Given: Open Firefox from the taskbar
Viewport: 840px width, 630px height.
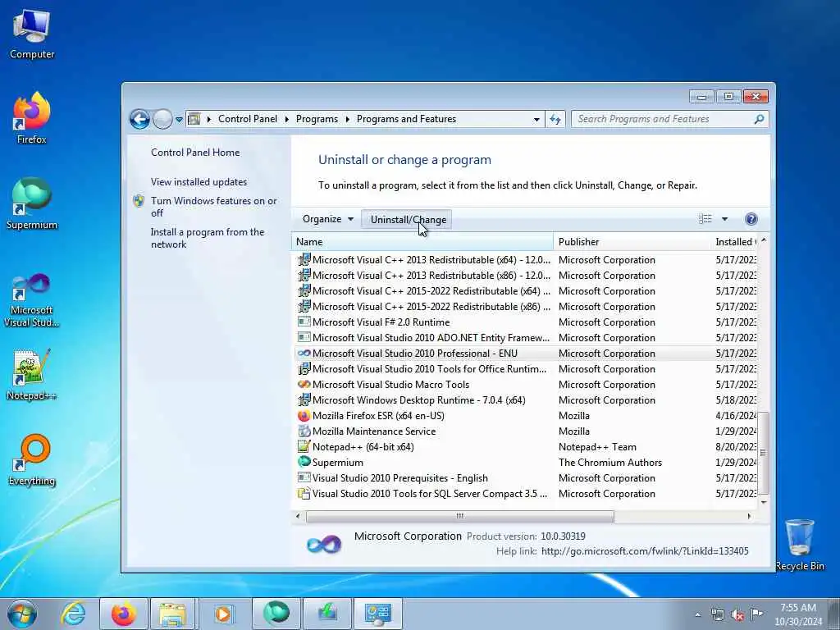Looking at the screenshot, I should (x=124, y=614).
